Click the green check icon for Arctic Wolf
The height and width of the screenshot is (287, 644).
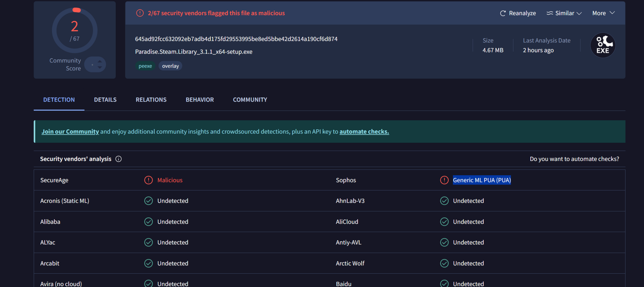pos(444,263)
